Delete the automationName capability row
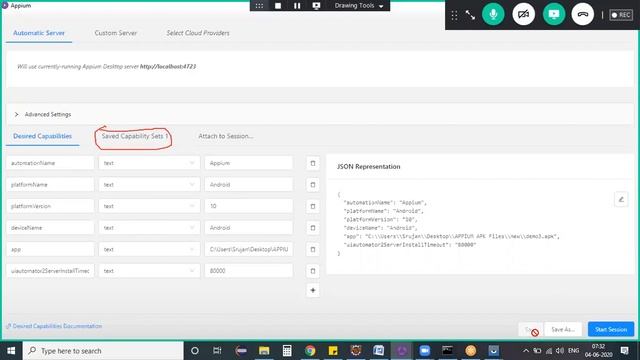640x360 pixels. pos(313,163)
